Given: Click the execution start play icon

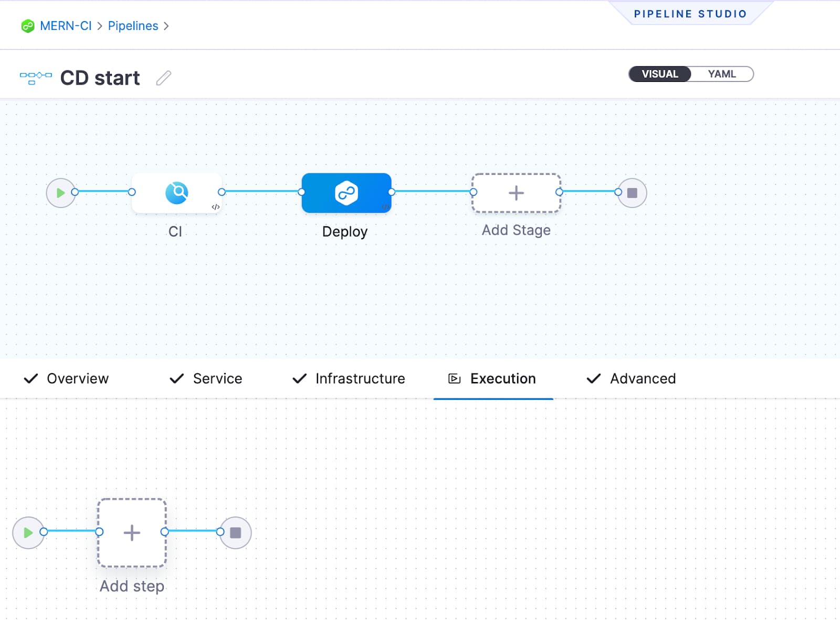Looking at the screenshot, I should click(x=28, y=532).
